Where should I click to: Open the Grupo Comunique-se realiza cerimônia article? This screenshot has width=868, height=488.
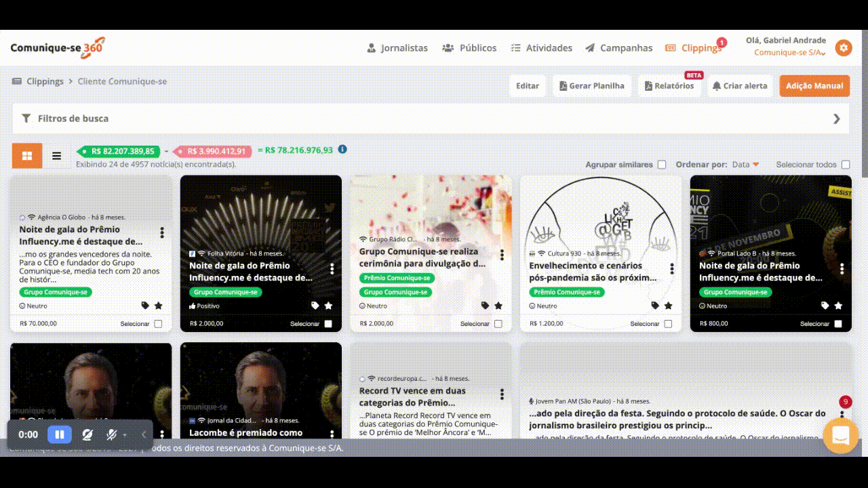[422, 258]
